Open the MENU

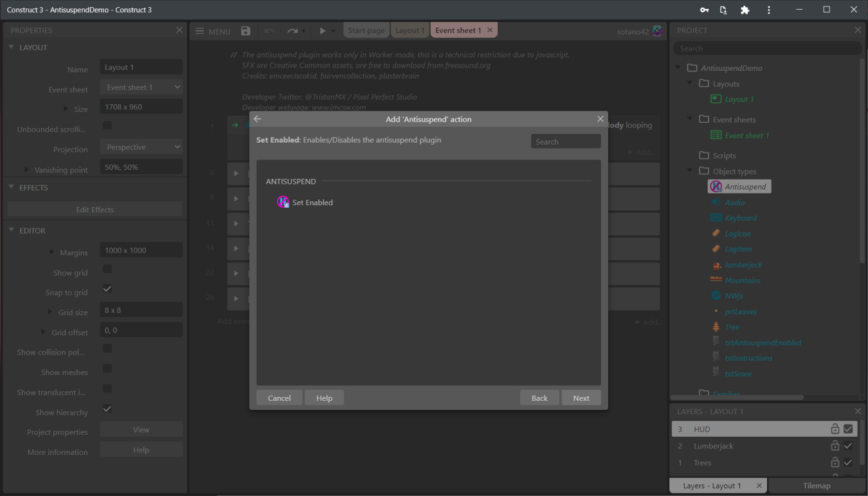pyautogui.click(x=212, y=30)
